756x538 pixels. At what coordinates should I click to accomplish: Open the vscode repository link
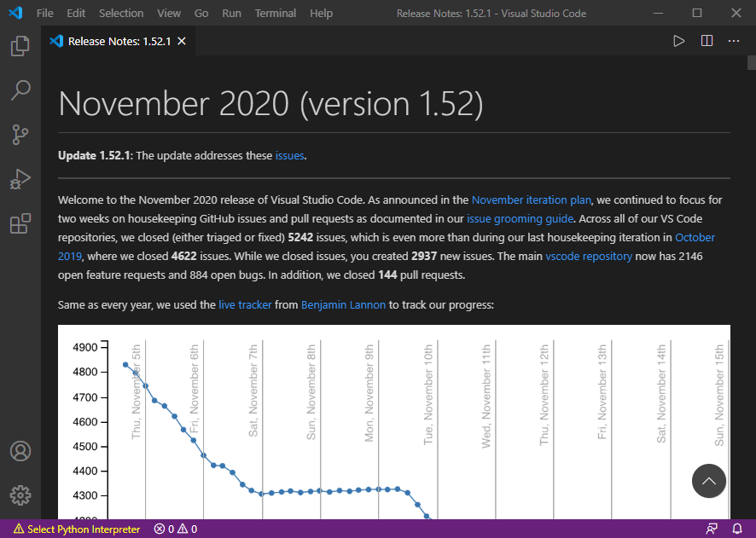click(x=589, y=257)
